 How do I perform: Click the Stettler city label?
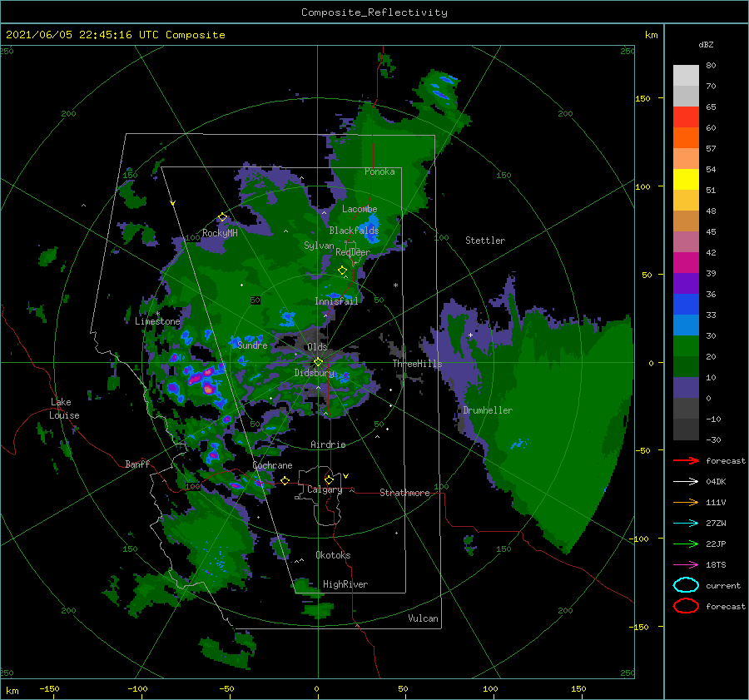click(x=485, y=241)
